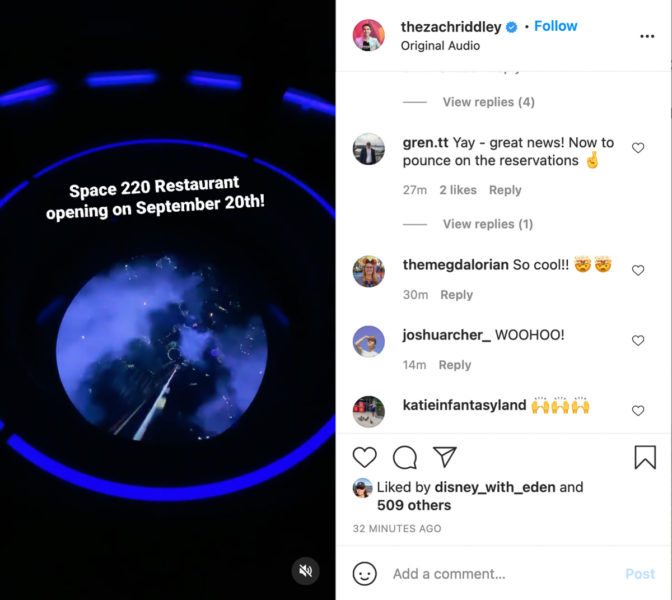Like the post with the heart icon
Image resolution: width=672 pixels, height=600 pixels.
(364, 457)
